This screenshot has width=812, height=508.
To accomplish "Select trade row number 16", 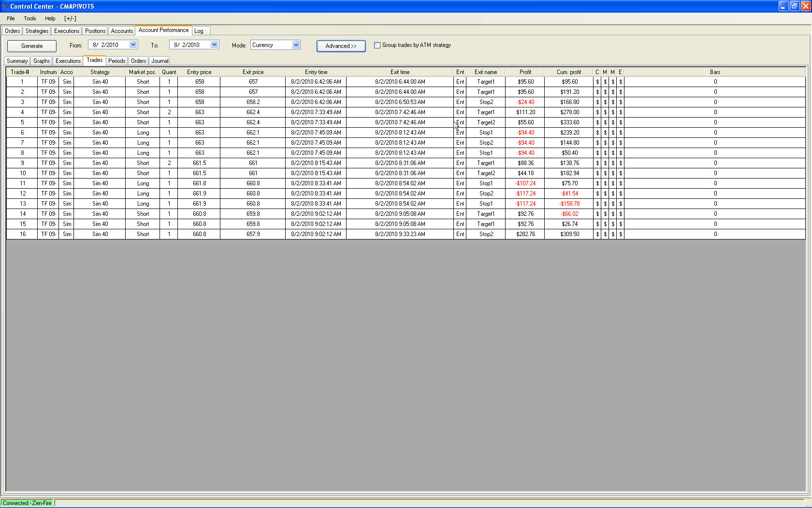I will pyautogui.click(x=406, y=234).
